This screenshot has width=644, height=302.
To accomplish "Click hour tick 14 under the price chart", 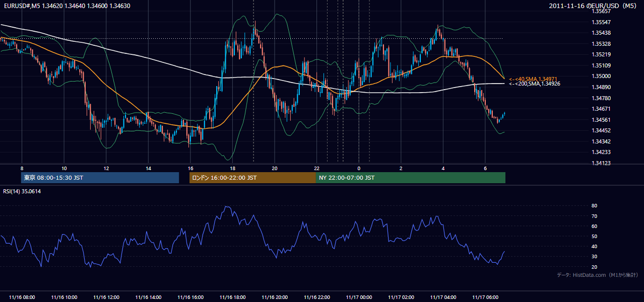I will pyautogui.click(x=148, y=168).
